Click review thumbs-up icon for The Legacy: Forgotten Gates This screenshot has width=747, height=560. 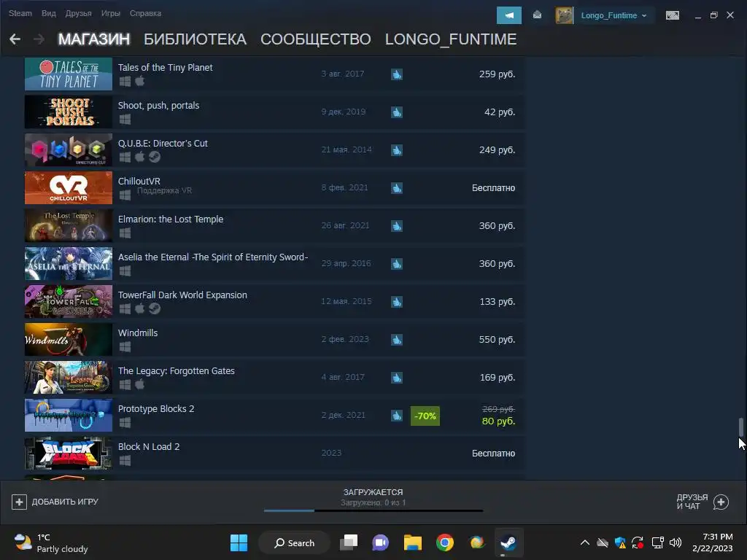tap(396, 378)
